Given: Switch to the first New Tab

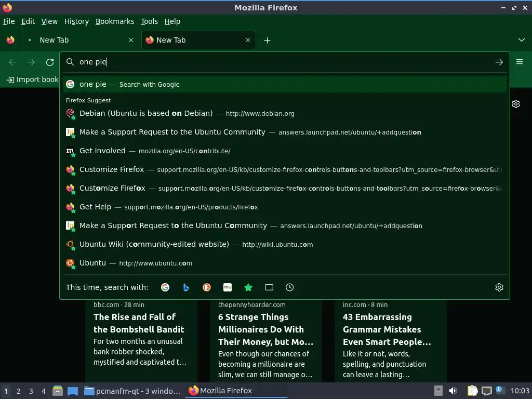Looking at the screenshot, I should (82, 40).
